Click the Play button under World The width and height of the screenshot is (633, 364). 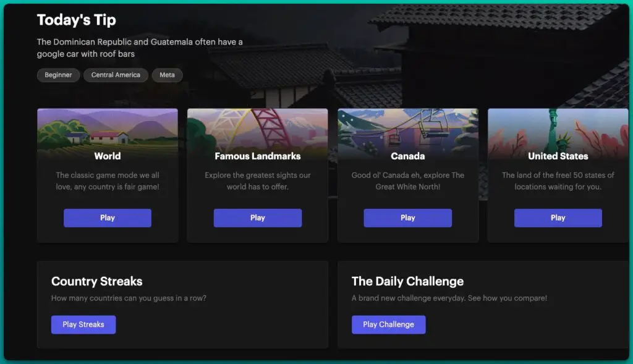coord(107,218)
